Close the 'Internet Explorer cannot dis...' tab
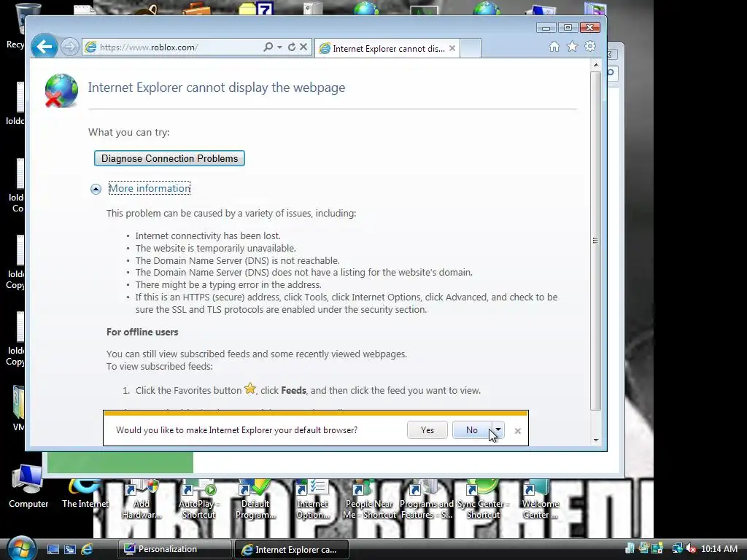This screenshot has width=747, height=560. pos(452,48)
